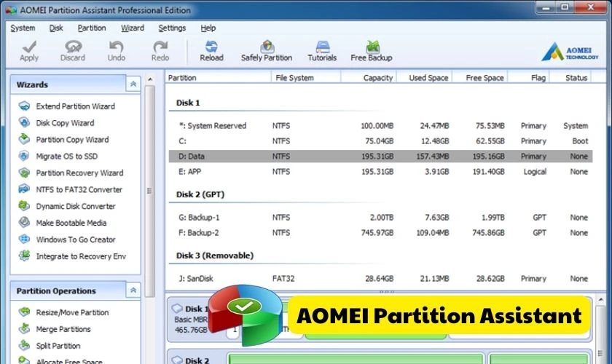The height and width of the screenshot is (364, 612).
Task: Choose Make Bootable Media
Action: [71, 223]
